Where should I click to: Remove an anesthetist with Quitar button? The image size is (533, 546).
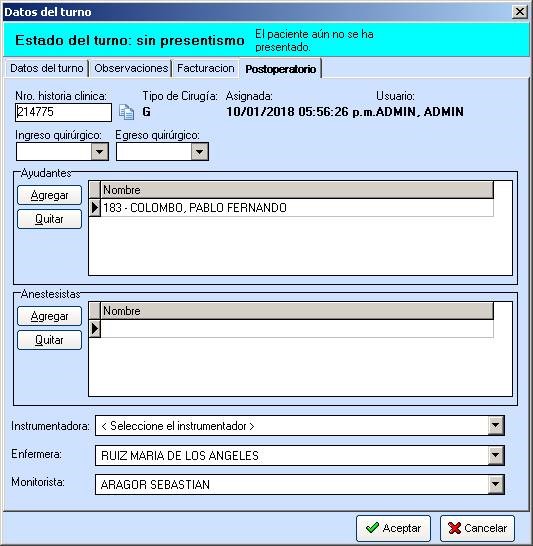point(49,340)
